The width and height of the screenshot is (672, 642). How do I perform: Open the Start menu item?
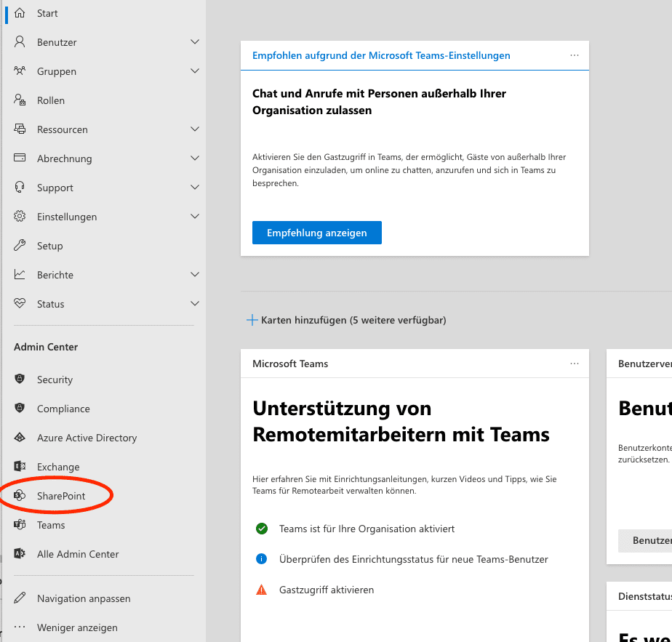pos(103,13)
